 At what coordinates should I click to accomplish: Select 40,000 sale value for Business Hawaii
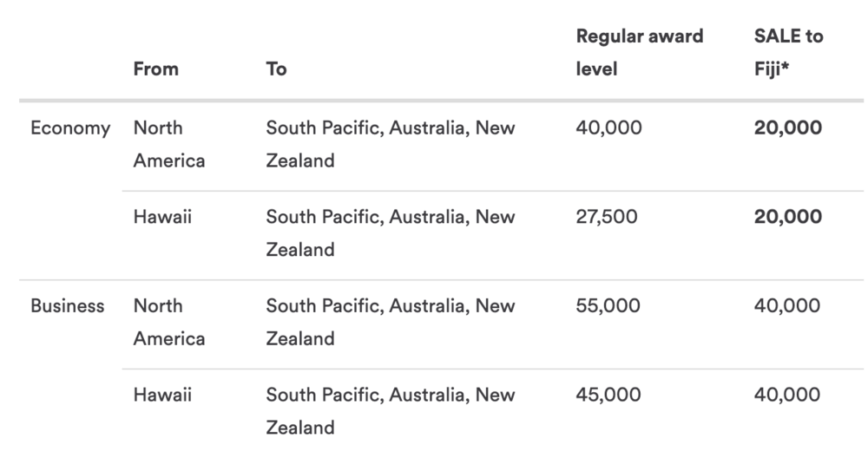tap(786, 395)
